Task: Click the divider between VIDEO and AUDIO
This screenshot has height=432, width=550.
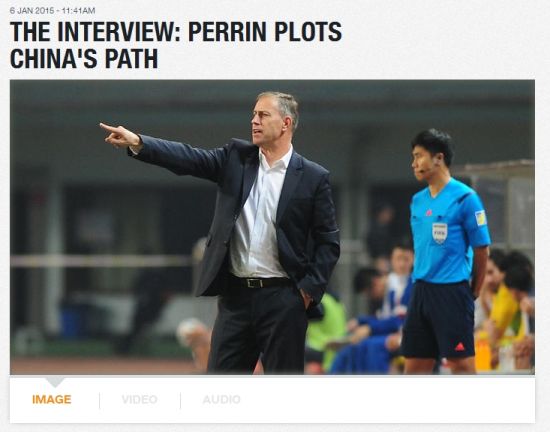Action: point(180,400)
